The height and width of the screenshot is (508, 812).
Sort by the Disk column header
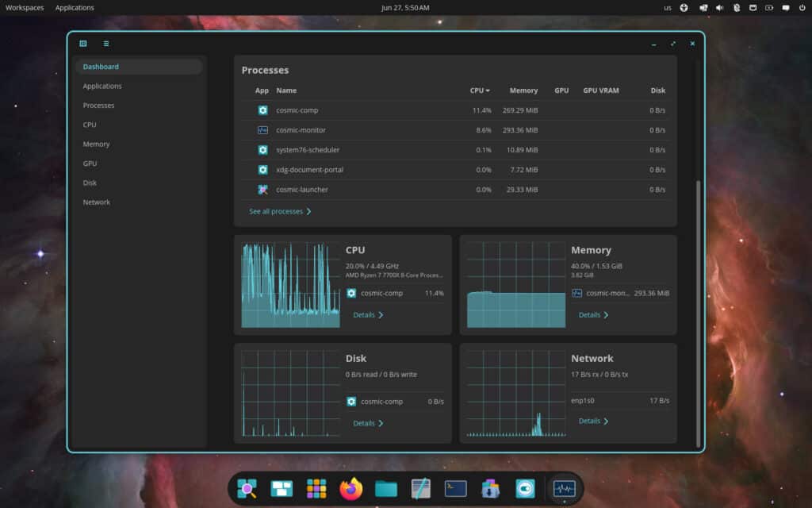tap(657, 90)
